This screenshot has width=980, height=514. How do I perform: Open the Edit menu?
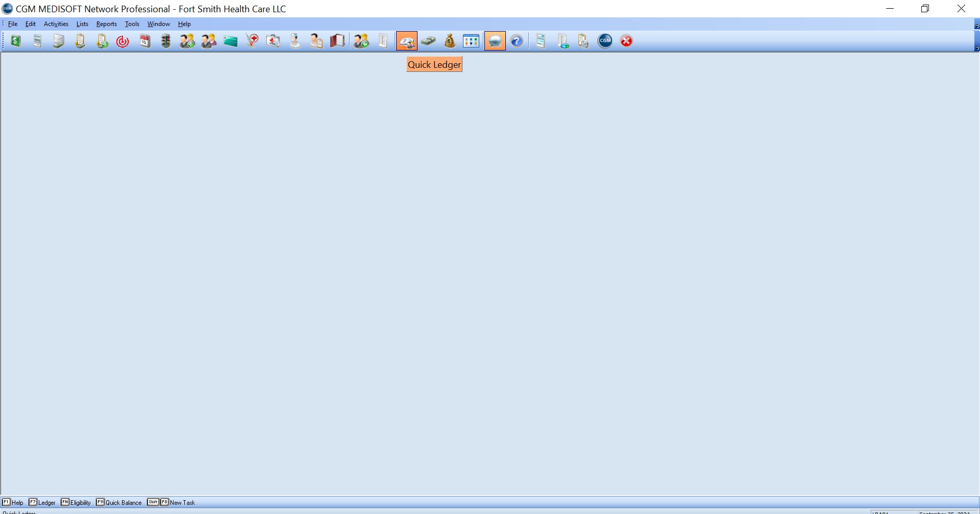pos(31,24)
